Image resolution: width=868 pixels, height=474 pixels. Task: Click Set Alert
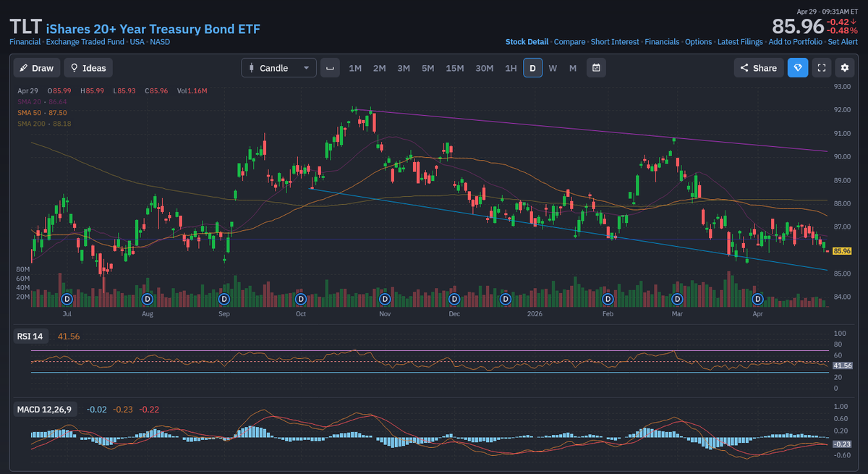pos(843,42)
